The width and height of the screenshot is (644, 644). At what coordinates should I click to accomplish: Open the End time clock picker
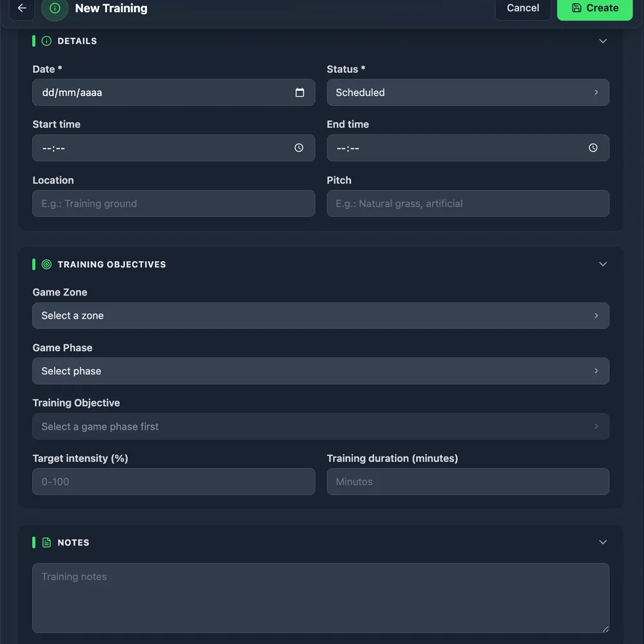593,148
